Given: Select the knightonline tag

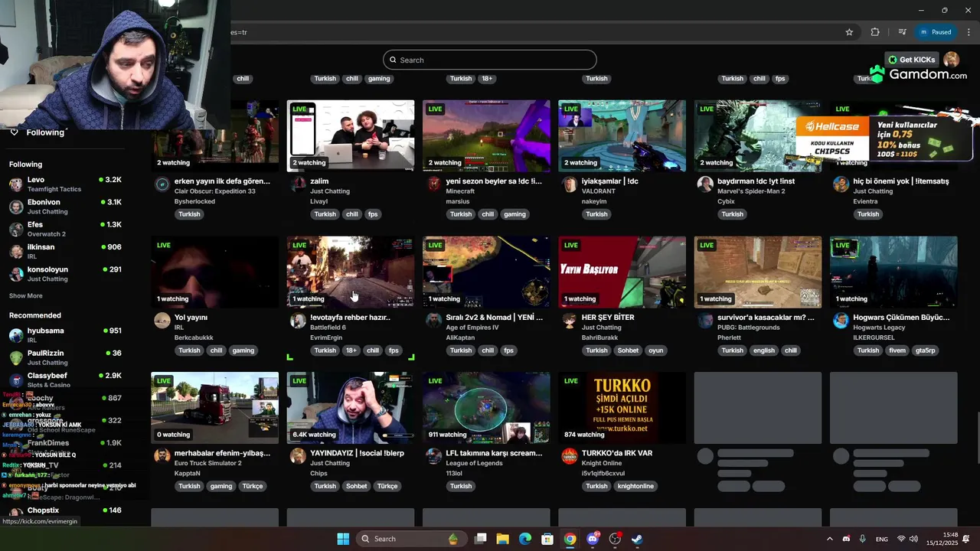Looking at the screenshot, I should [636, 486].
